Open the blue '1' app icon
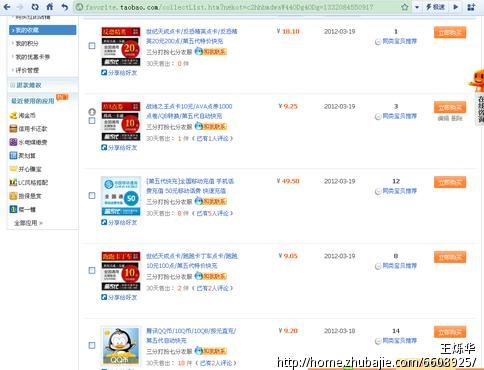 (x=13, y=209)
